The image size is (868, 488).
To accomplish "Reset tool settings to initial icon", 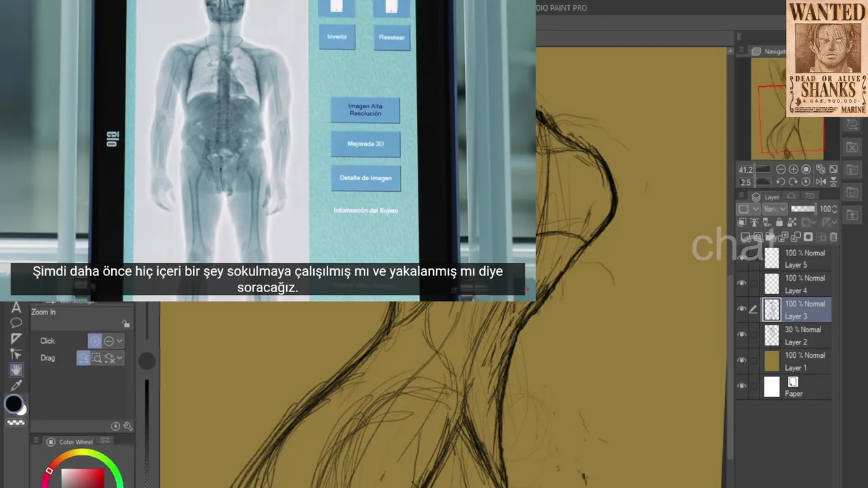I will [115, 426].
